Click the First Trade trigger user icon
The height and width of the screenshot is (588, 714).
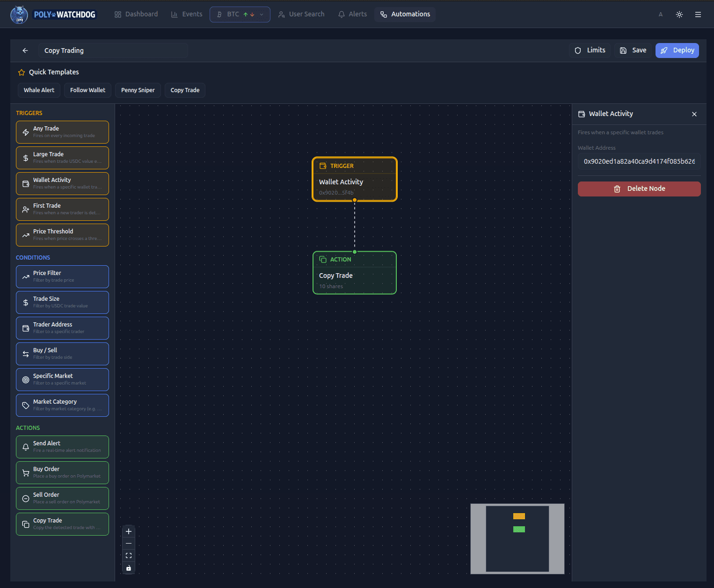26,210
